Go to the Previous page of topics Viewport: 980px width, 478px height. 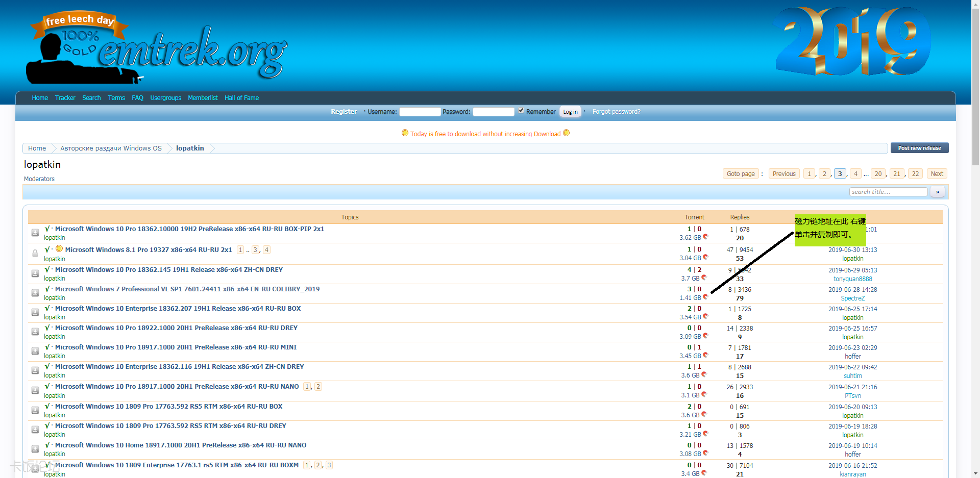coord(784,174)
